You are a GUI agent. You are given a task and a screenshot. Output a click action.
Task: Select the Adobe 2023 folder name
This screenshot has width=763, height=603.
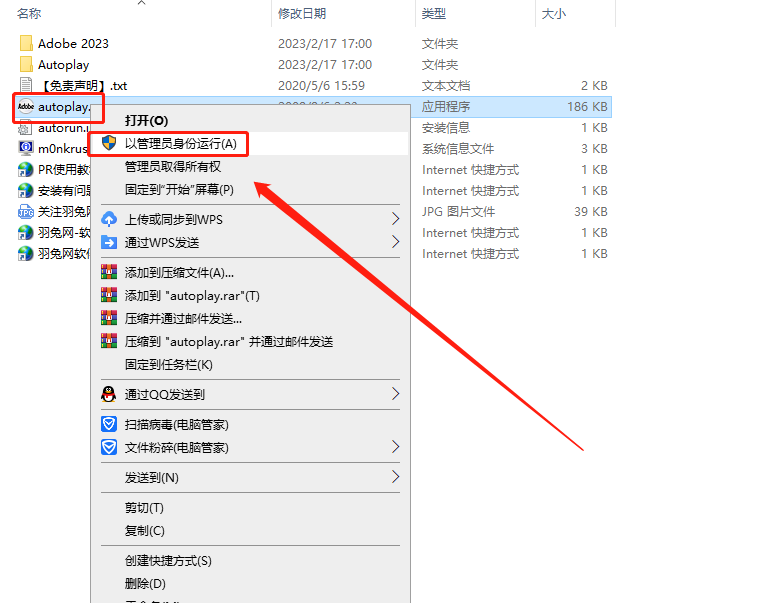click(73, 44)
